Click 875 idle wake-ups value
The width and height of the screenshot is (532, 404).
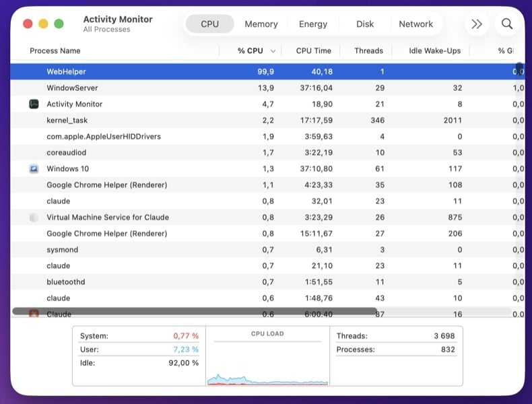tap(455, 217)
